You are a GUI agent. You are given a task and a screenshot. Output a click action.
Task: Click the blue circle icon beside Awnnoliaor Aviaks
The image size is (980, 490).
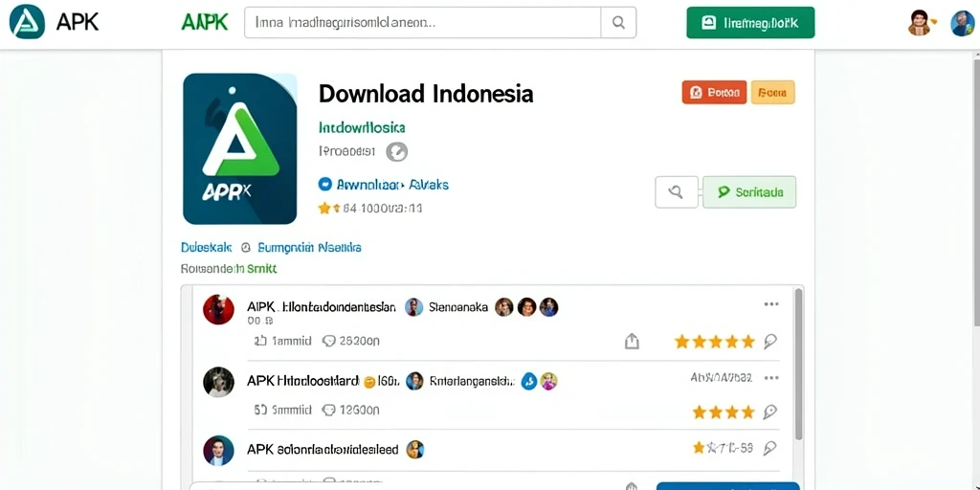click(324, 185)
